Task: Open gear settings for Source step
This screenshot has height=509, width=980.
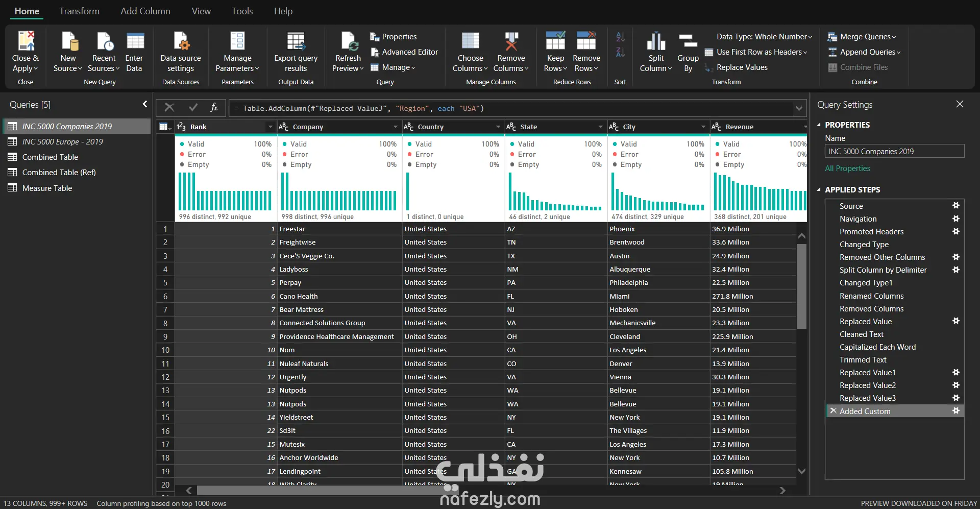Action: pyautogui.click(x=955, y=206)
